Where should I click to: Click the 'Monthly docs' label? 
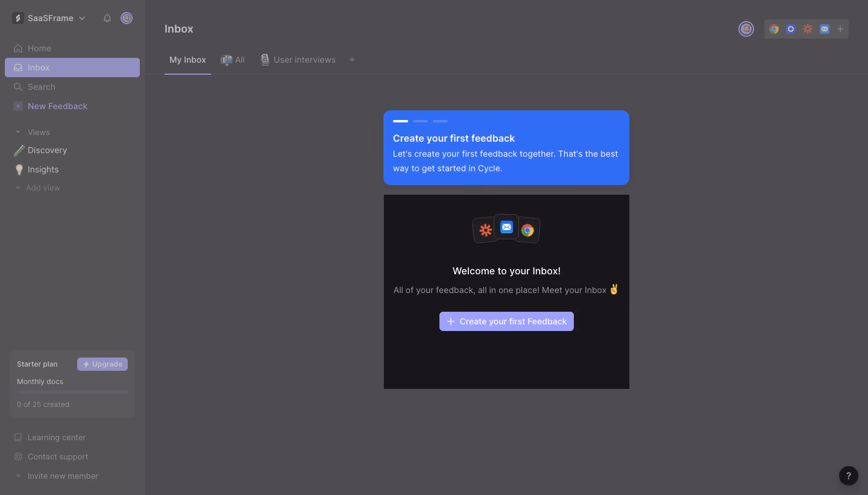(40, 382)
